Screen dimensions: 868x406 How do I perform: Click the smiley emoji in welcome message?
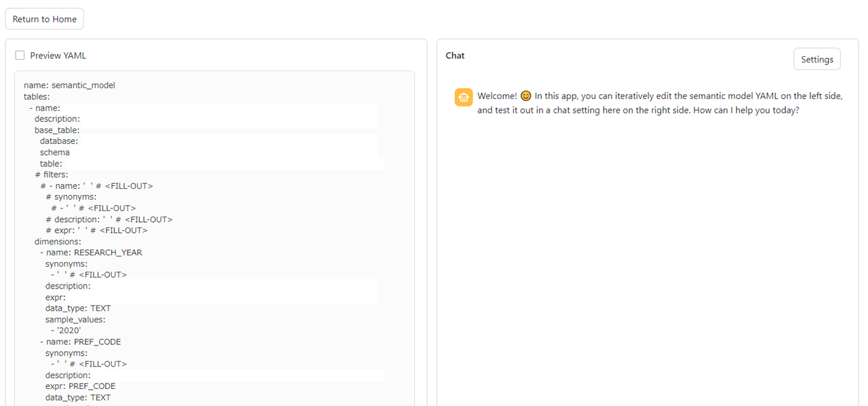pyautogui.click(x=526, y=96)
